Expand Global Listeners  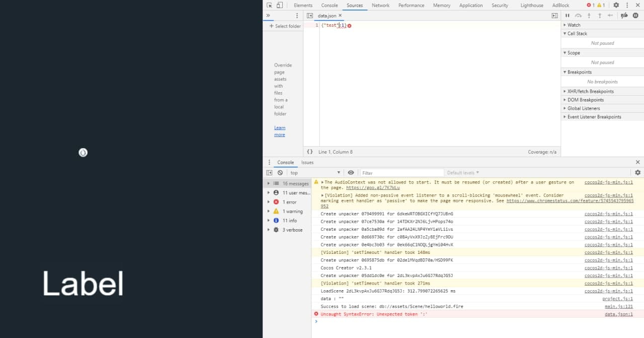pyautogui.click(x=602, y=108)
